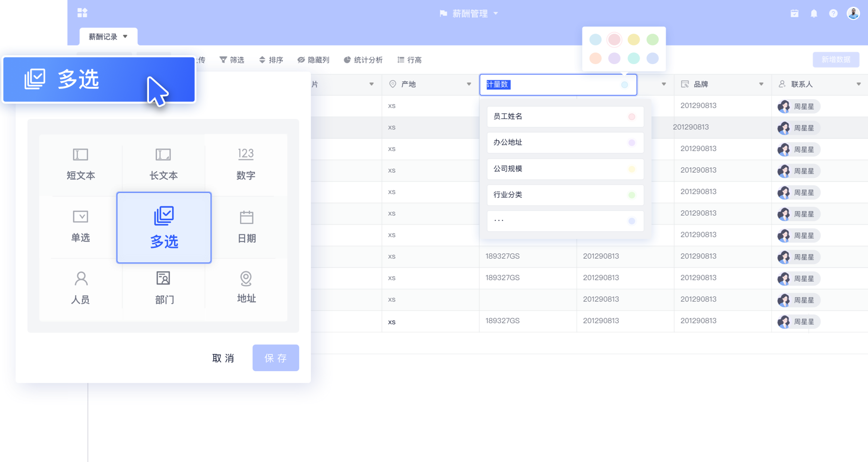Pick the periwinkle swatch in the palette

[652, 58]
